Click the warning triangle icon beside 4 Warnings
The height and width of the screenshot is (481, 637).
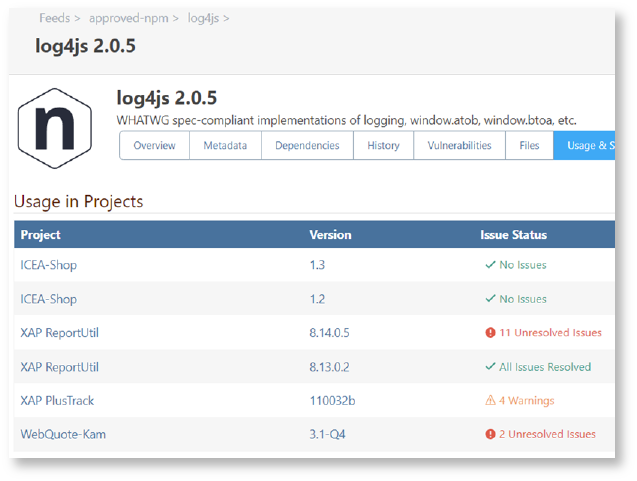tap(490, 400)
